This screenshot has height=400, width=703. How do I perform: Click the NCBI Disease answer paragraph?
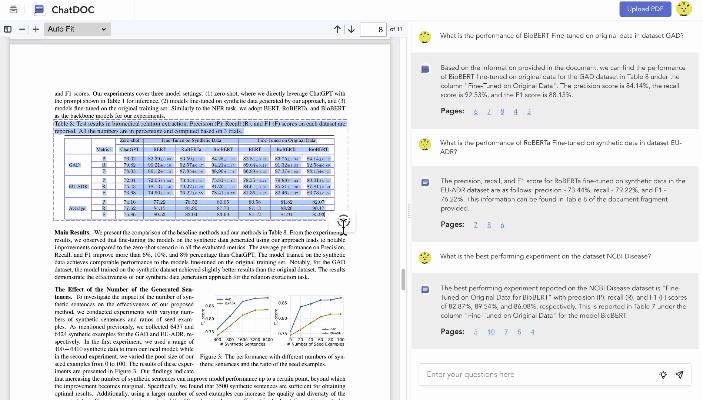coord(563,302)
